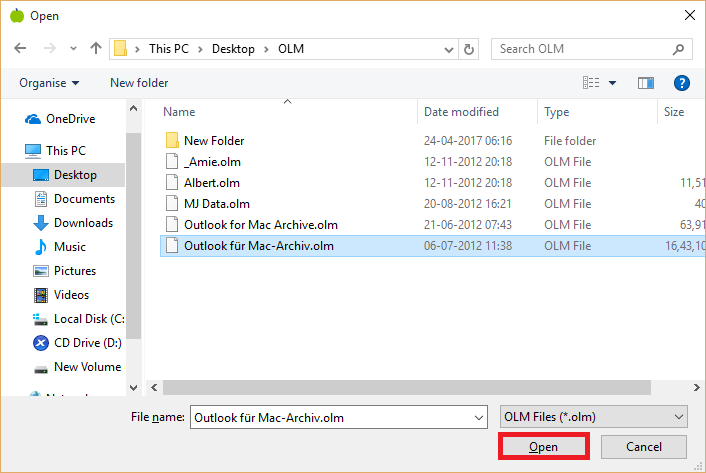Go up one folder level
This screenshot has width=706, height=473.
[95, 48]
